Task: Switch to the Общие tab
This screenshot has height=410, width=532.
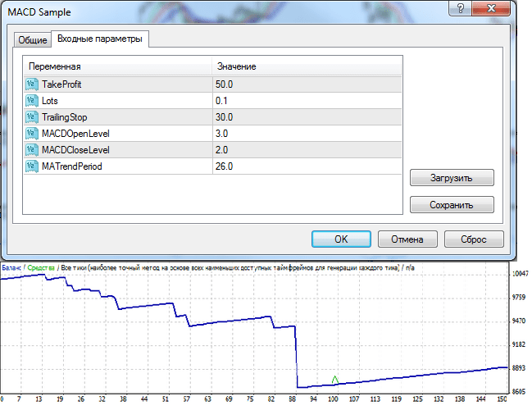Action: [33, 40]
